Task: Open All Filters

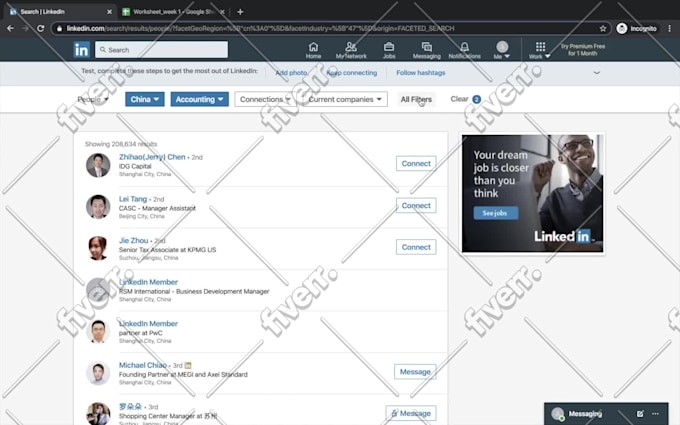Action: (x=416, y=99)
